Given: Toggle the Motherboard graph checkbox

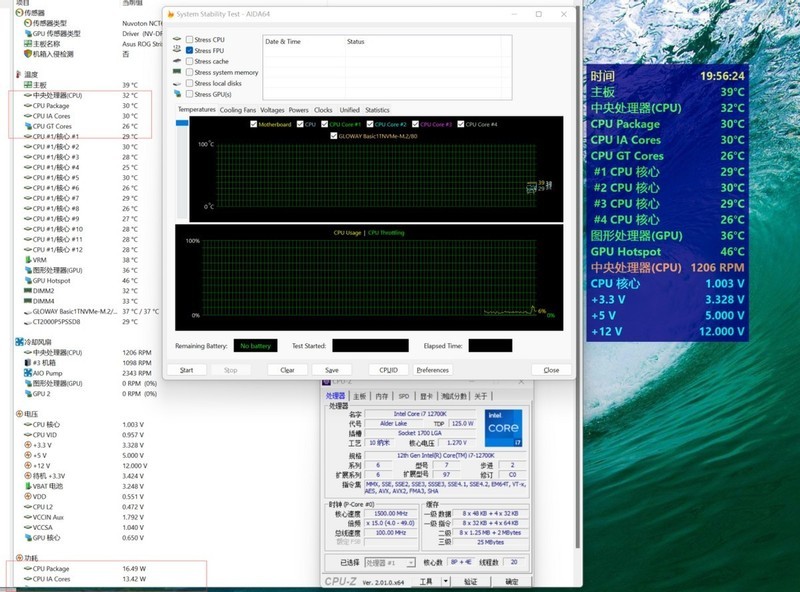Looking at the screenshot, I should point(253,124).
